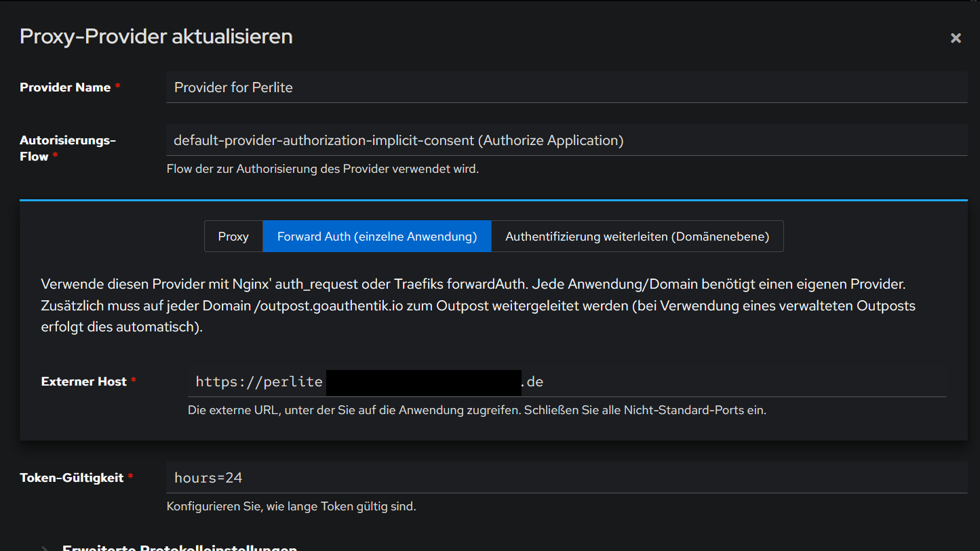
Task: Click the Token-Gültigkeit label
Action: 72,478
